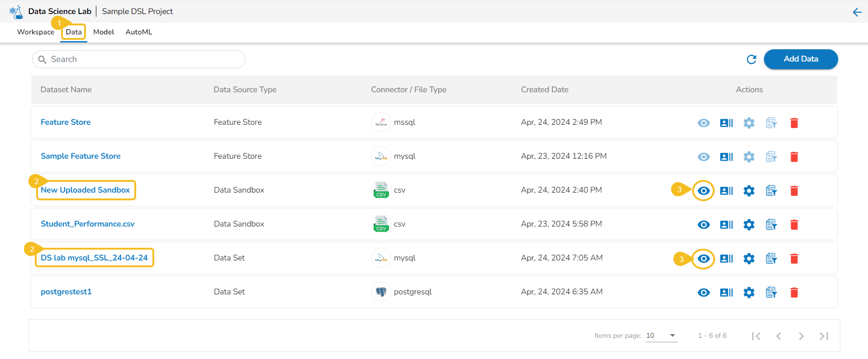Open the DS lab mysql_SSL_24-04-24 dataset link

(x=94, y=258)
